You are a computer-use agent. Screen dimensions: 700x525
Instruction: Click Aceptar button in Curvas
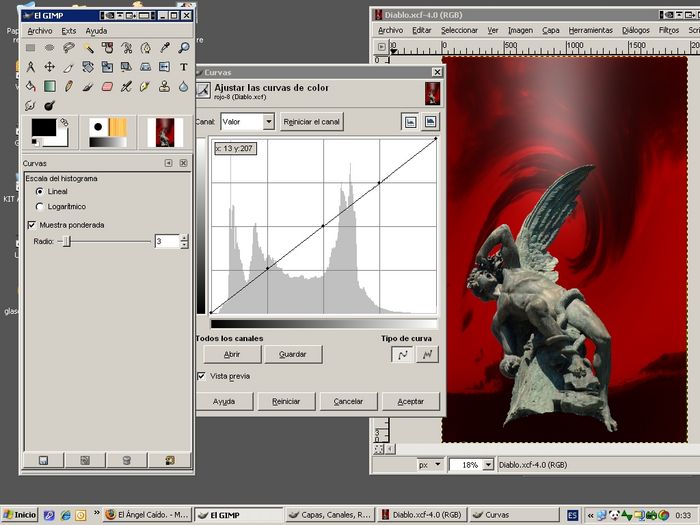tap(411, 401)
